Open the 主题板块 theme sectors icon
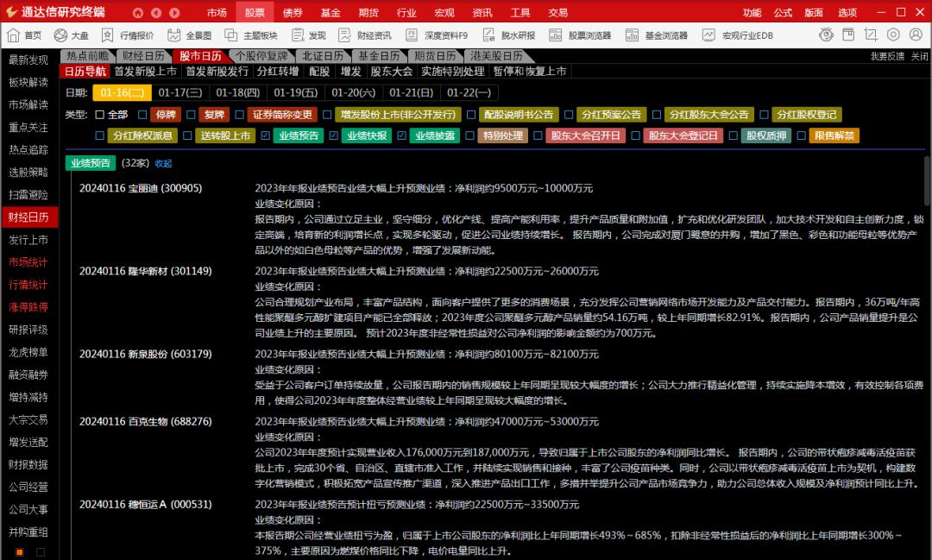 point(230,35)
